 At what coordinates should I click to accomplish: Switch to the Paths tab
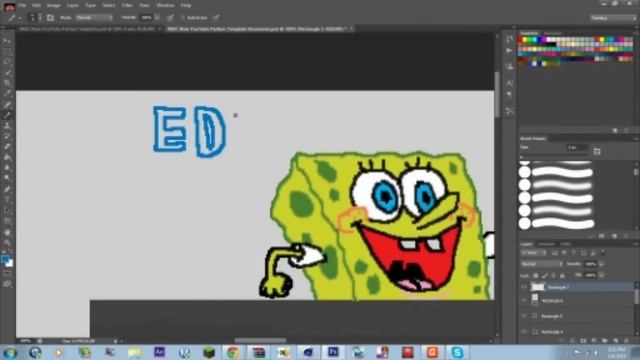(x=565, y=244)
